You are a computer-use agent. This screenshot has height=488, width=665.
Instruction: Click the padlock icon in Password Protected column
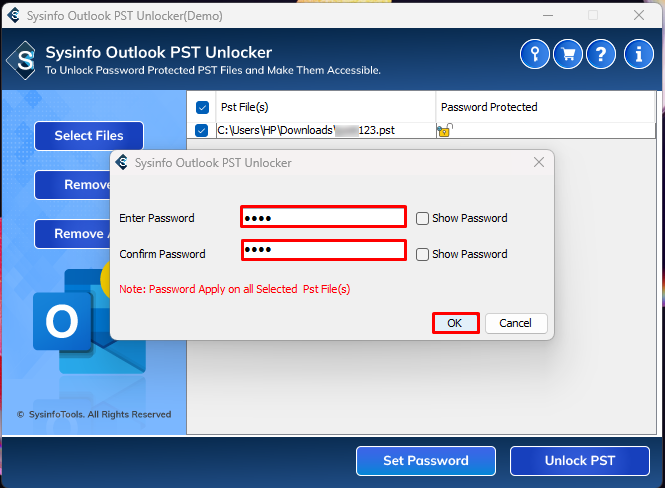click(444, 130)
